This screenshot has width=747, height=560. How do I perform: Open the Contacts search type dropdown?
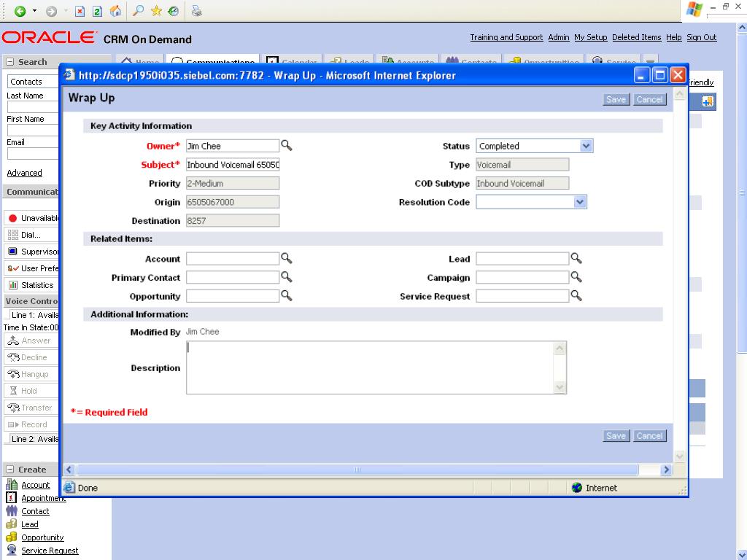point(32,82)
